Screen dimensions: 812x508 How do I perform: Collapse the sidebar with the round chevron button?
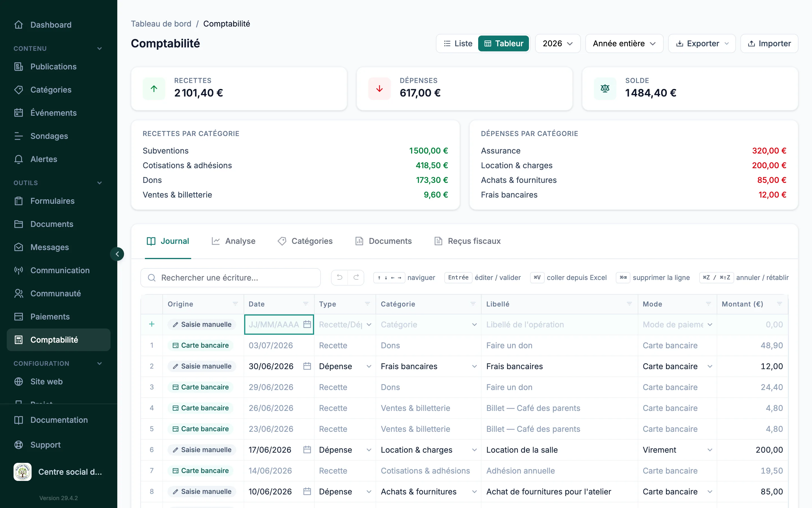point(117,254)
